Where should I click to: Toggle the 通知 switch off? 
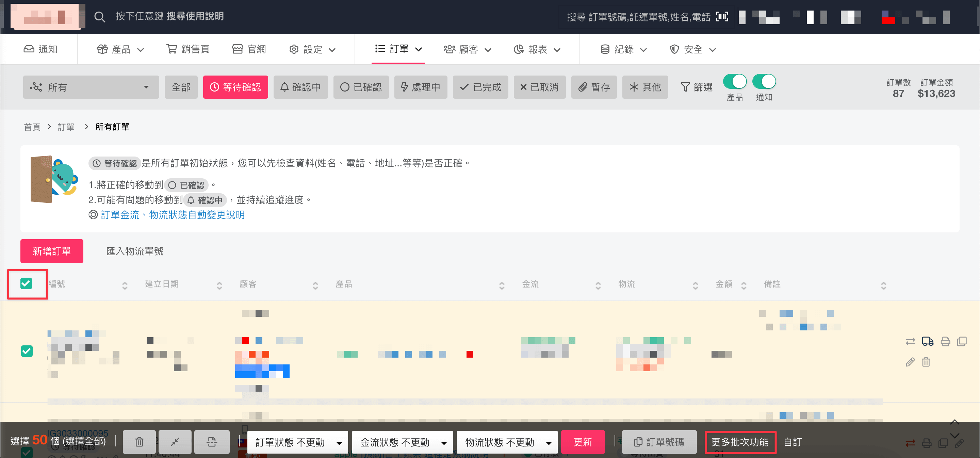click(764, 81)
